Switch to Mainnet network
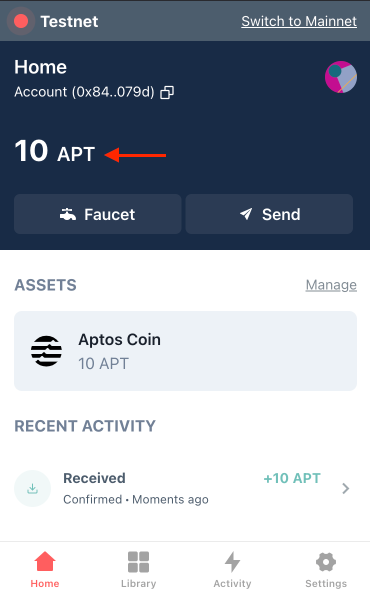Image resolution: width=370 pixels, height=600 pixels. pyautogui.click(x=299, y=21)
